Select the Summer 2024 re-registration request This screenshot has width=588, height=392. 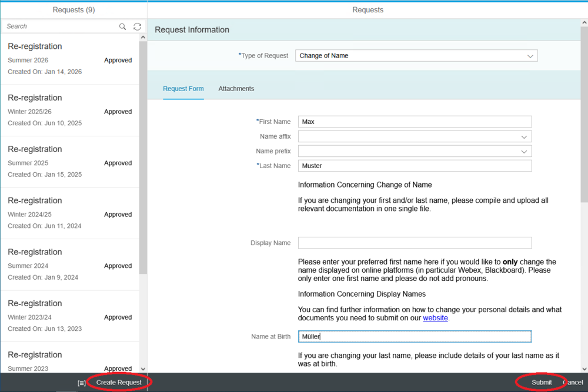coord(70,264)
